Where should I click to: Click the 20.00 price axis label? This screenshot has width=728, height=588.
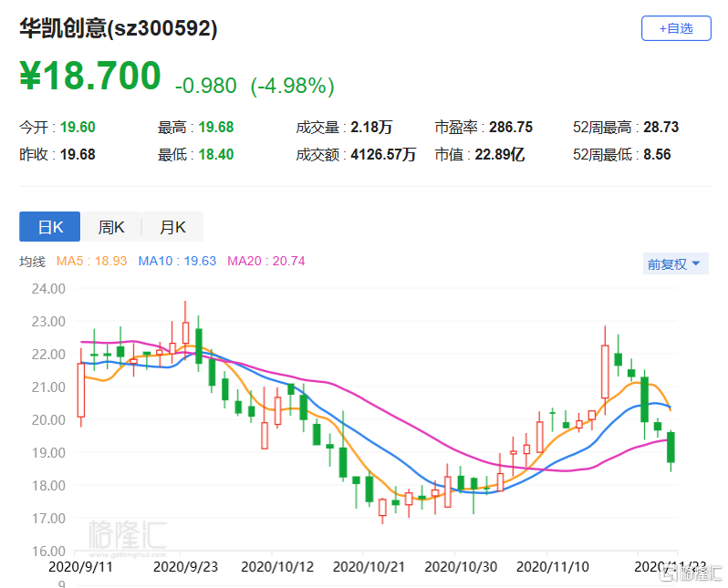click(48, 420)
